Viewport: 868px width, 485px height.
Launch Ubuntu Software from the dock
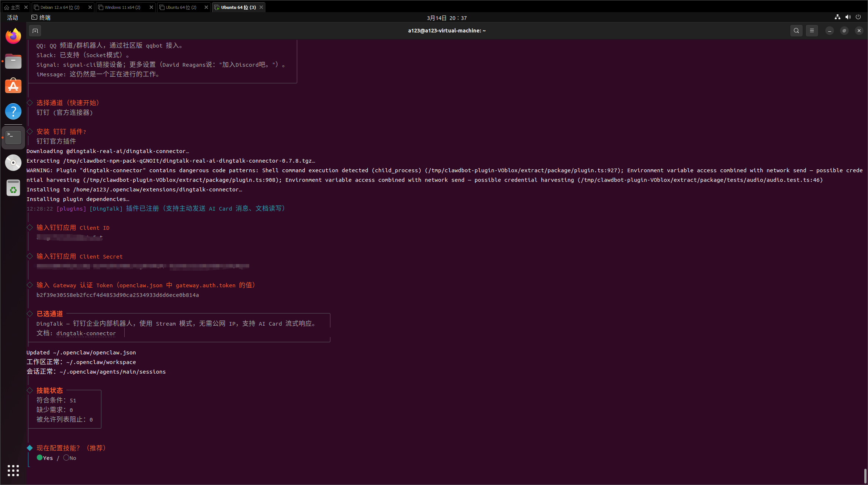point(13,86)
